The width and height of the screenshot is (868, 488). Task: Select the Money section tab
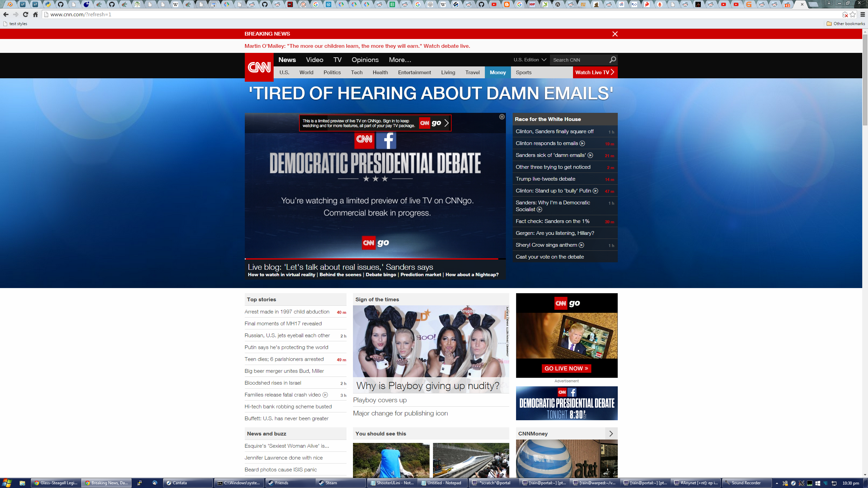pos(498,72)
